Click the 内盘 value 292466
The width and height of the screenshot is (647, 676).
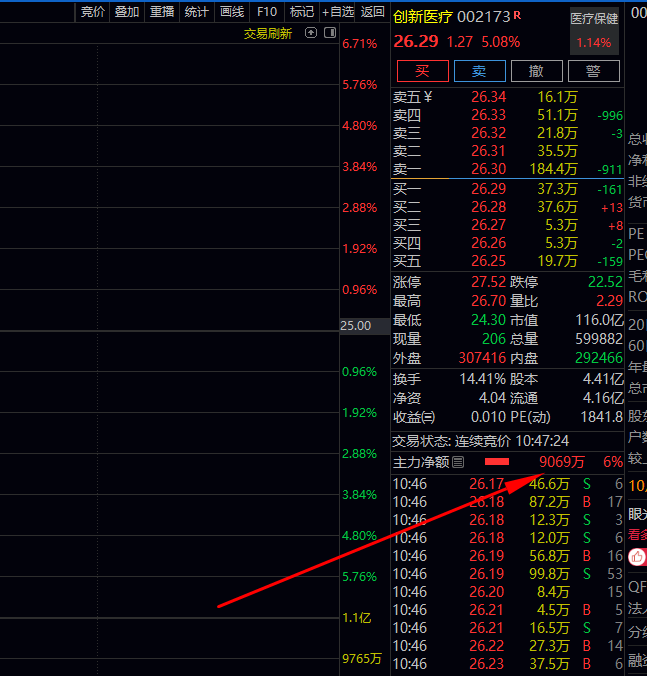click(x=599, y=358)
